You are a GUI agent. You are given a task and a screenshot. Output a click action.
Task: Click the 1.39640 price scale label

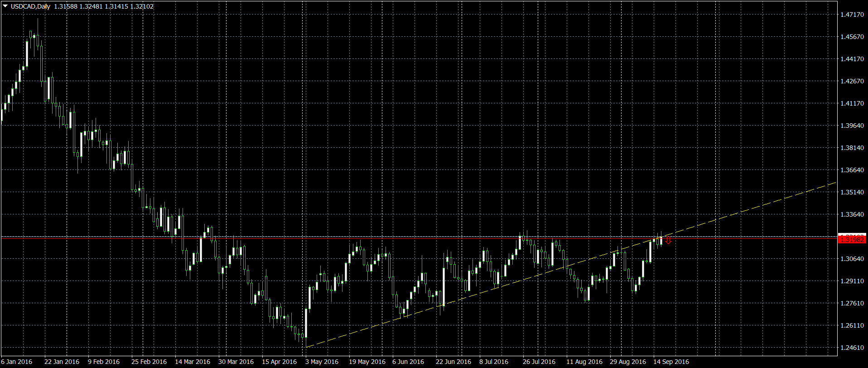click(x=852, y=126)
